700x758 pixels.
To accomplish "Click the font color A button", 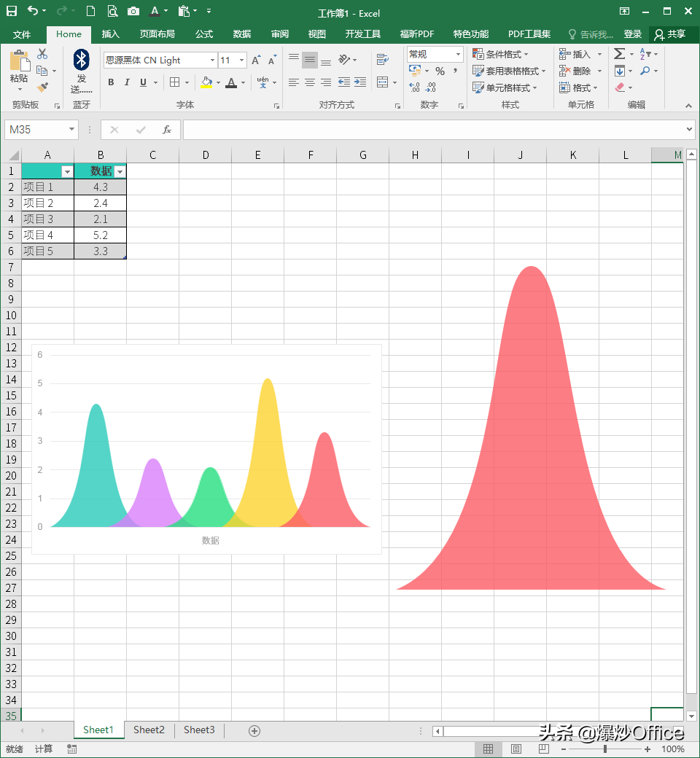I will click(x=231, y=82).
